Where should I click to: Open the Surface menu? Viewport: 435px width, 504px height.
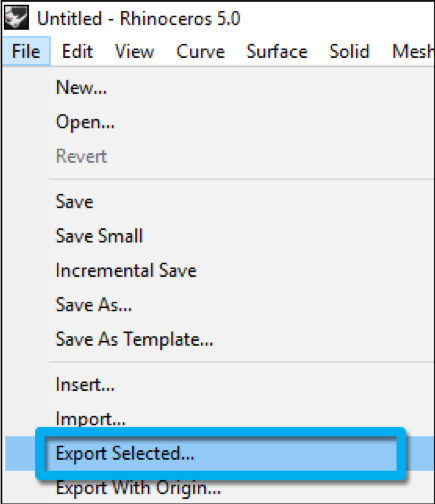tap(277, 51)
